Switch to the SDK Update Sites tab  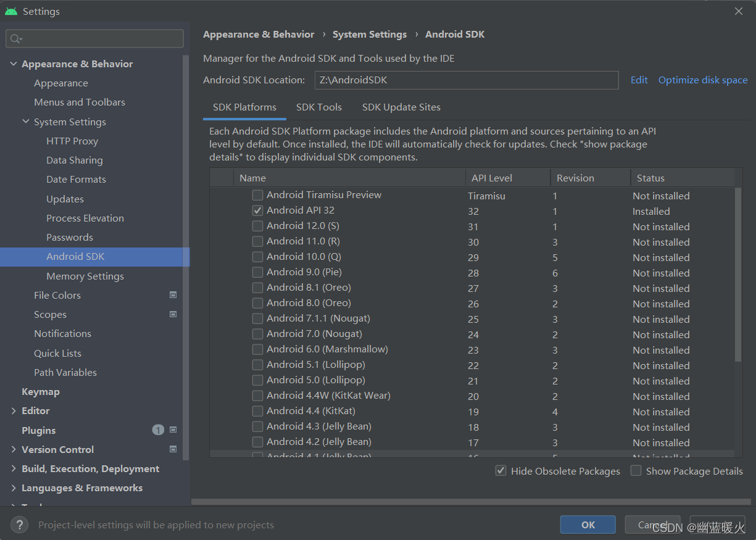click(401, 107)
